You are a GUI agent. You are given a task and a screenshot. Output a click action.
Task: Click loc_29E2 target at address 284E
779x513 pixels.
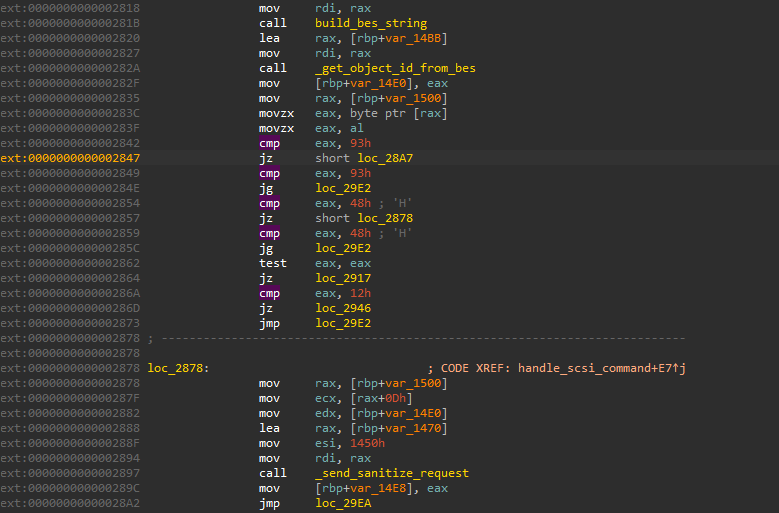[x=343, y=188]
